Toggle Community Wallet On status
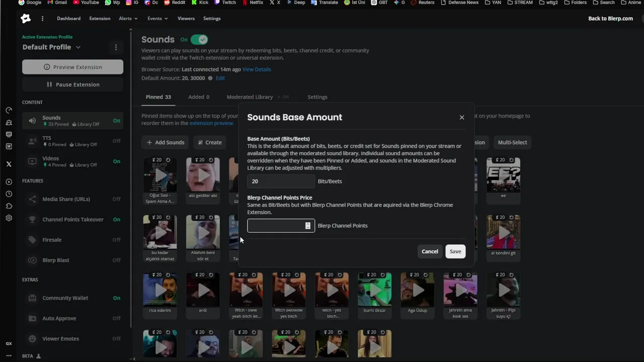The image size is (644, 362). click(116, 298)
